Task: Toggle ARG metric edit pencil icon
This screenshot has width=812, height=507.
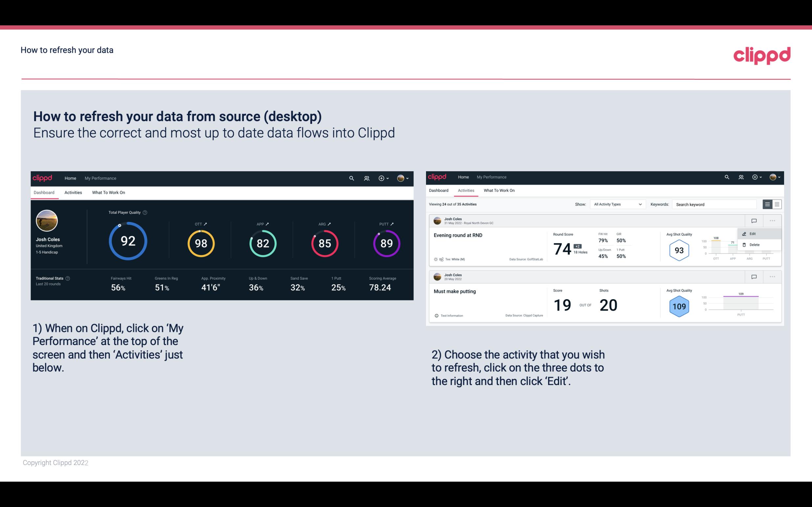Action: [331, 224]
